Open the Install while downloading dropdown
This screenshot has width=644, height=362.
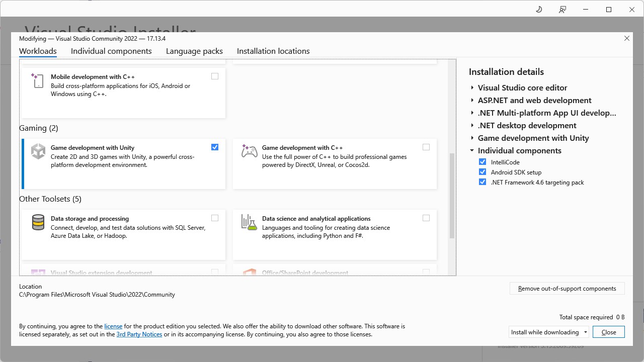click(548, 332)
